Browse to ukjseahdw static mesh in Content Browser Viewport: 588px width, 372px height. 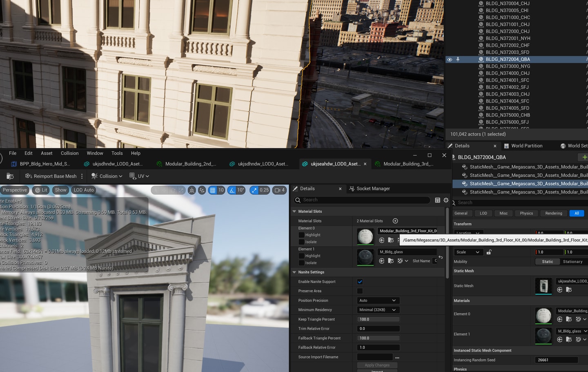[x=569, y=290]
